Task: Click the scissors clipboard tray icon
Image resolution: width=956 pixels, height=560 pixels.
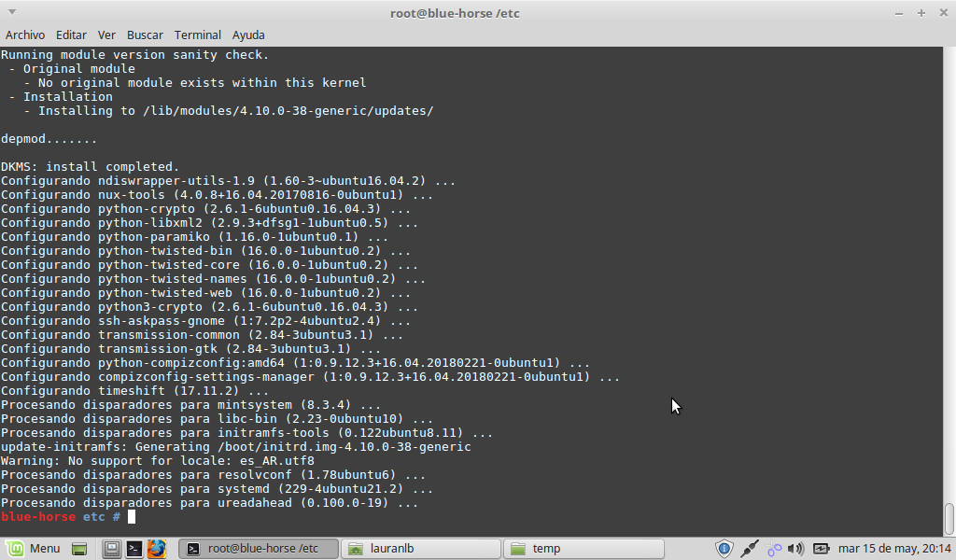Action: click(773, 548)
